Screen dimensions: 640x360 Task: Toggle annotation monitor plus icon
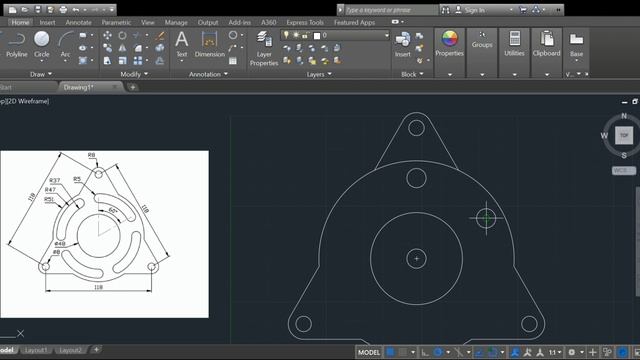(593, 352)
